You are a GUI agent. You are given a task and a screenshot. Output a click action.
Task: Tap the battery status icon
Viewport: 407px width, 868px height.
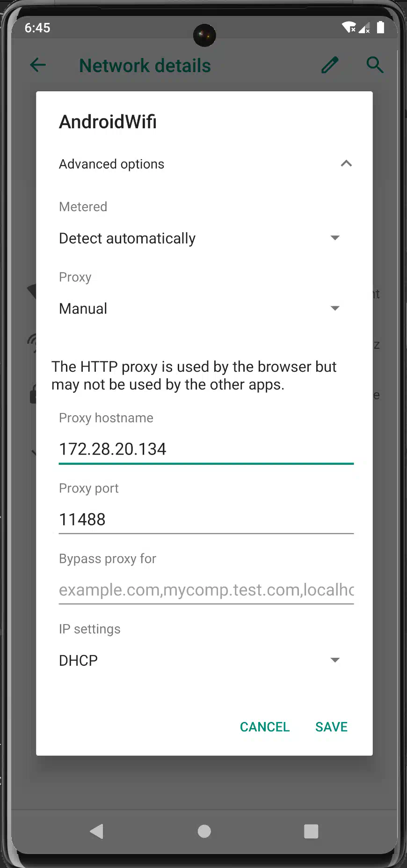point(381,28)
